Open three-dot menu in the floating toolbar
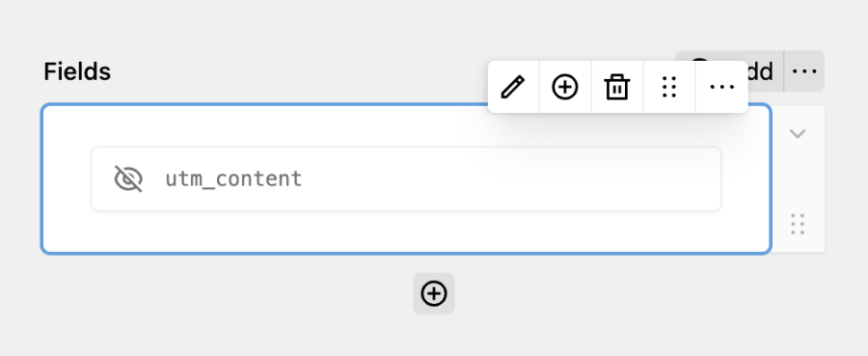The image size is (868, 356). pos(721,87)
